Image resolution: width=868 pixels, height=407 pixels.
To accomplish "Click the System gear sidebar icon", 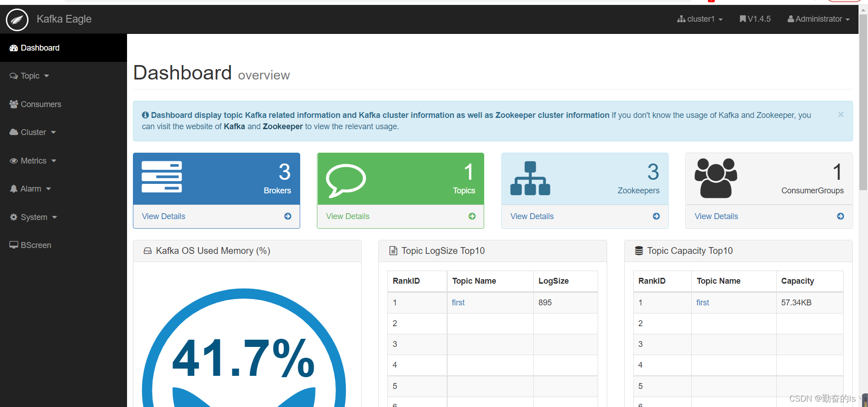I will (x=14, y=217).
